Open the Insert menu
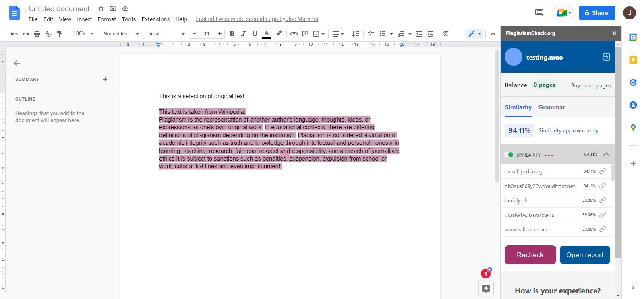 pos(84,19)
